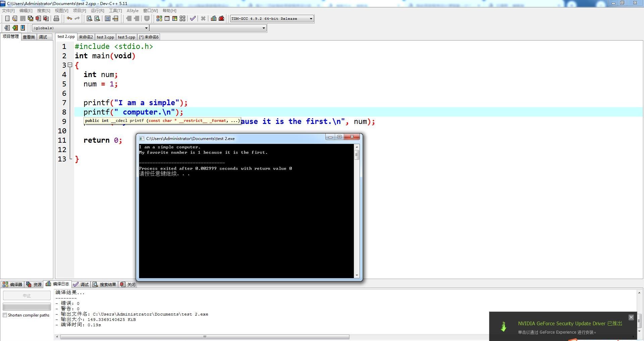Image resolution: width=644 pixels, height=341 pixels.
Task: Click the compile progress bar
Action: coord(26,306)
